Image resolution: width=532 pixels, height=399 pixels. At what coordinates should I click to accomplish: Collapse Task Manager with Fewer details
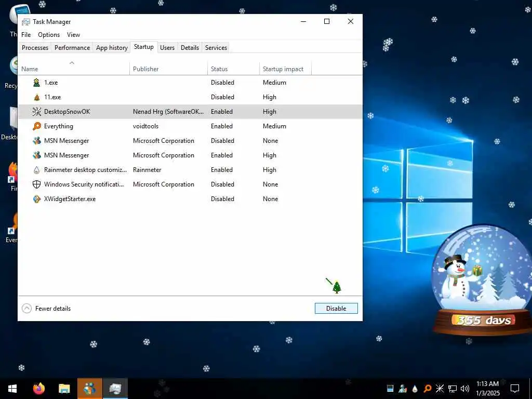46,309
